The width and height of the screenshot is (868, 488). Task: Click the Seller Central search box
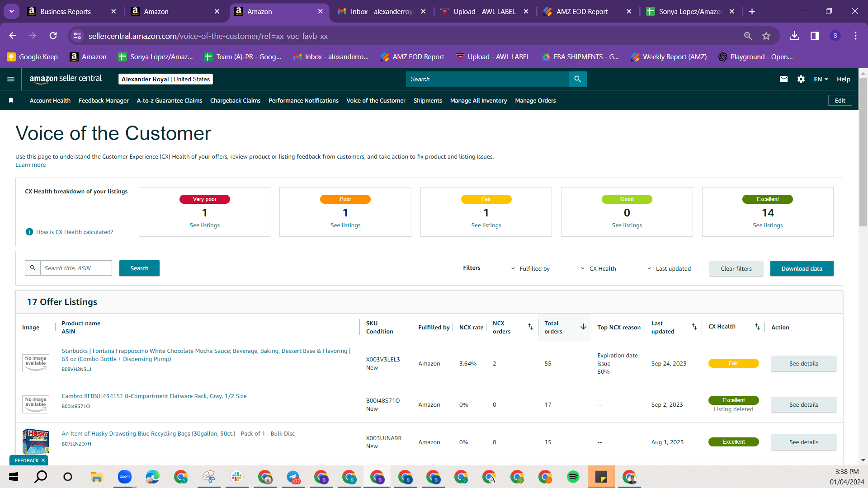(487, 79)
